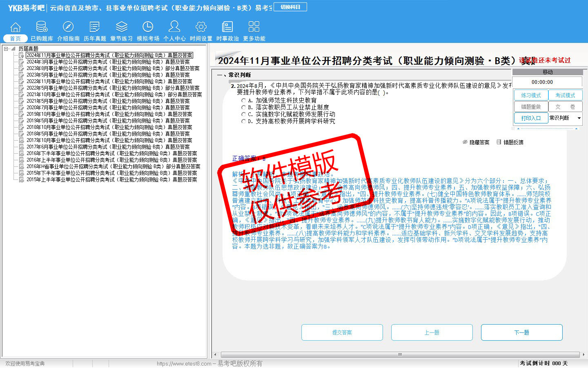Image resolution: width=588 pixels, height=368 pixels.
Task: Go to the next question with 下一题
Action: pos(522,332)
